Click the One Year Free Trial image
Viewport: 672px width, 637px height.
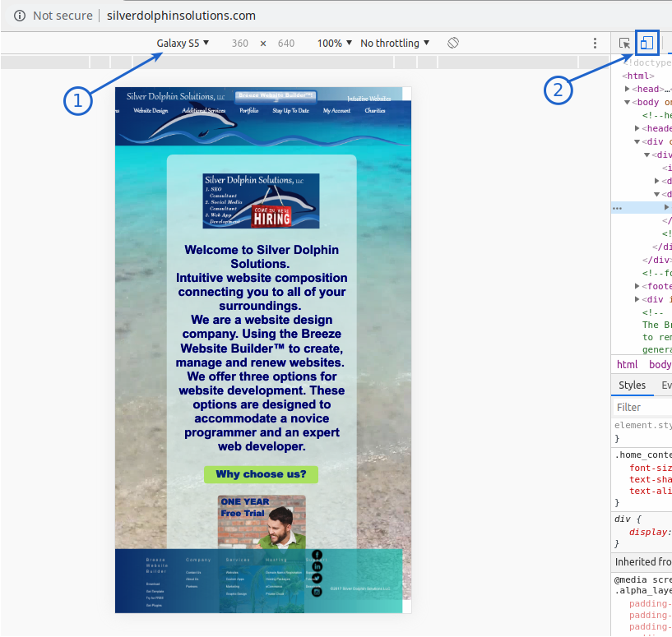262,522
